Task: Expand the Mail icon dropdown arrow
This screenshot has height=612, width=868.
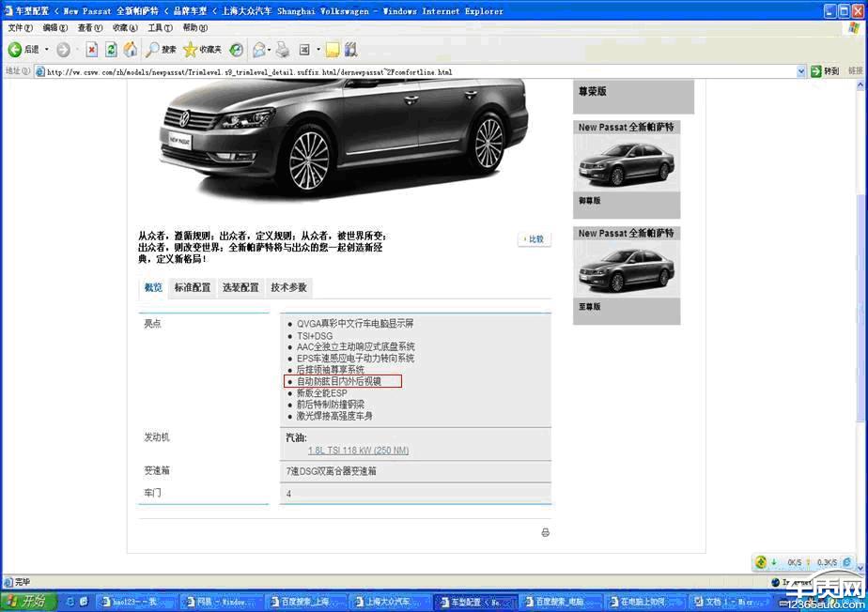Action: click(x=269, y=50)
